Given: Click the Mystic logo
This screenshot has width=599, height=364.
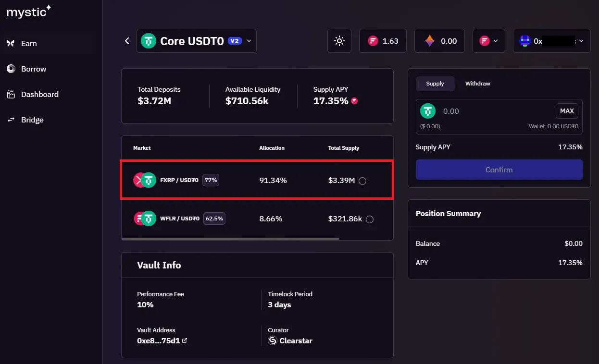Looking at the screenshot, I should [28, 12].
